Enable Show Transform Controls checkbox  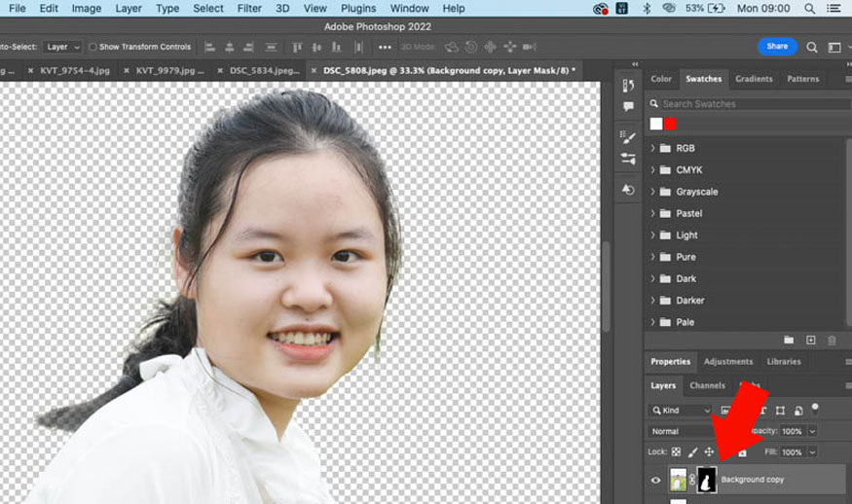(x=93, y=48)
